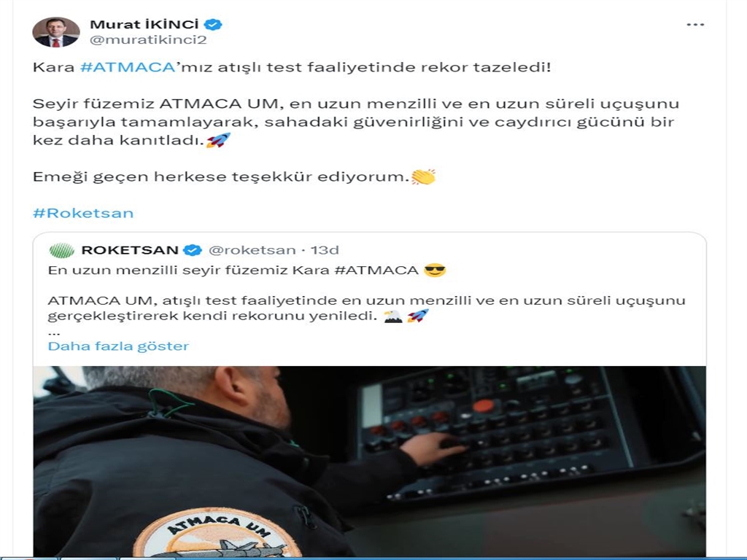The width and height of the screenshot is (747, 560).
Task: Click the #ATMACA text inside the quoted tweet
Action: pyautogui.click(x=376, y=271)
